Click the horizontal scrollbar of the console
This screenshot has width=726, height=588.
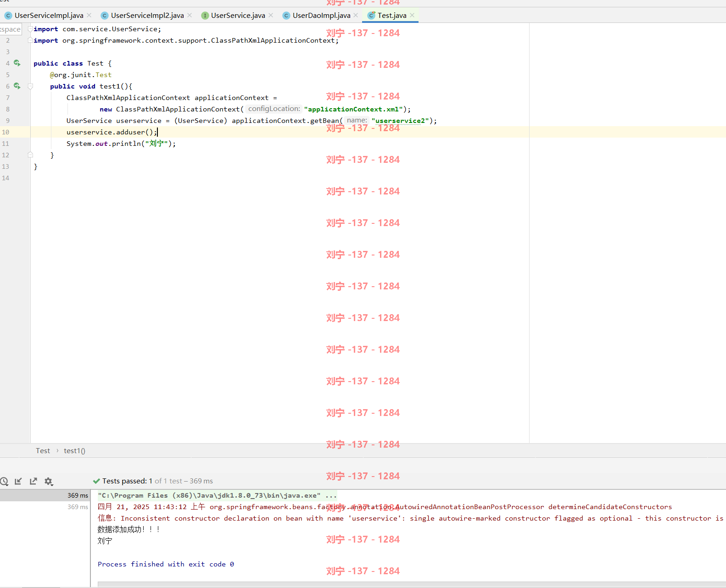[x=412, y=584]
